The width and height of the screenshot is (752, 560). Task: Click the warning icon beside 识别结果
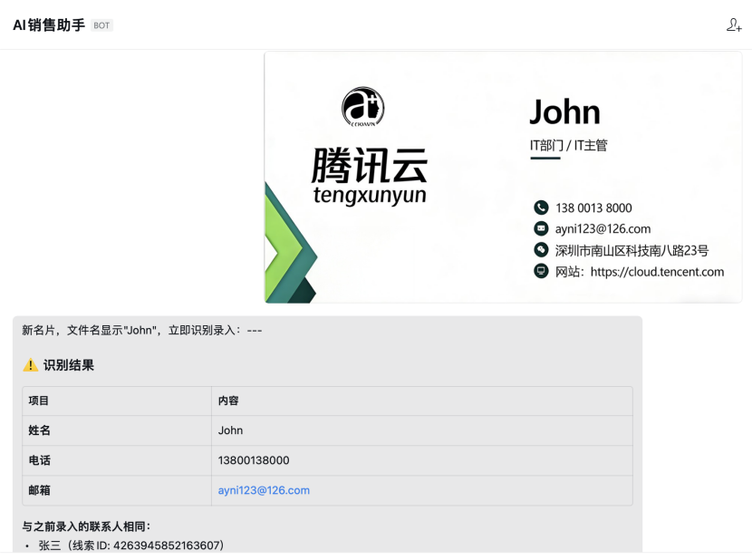(x=30, y=365)
